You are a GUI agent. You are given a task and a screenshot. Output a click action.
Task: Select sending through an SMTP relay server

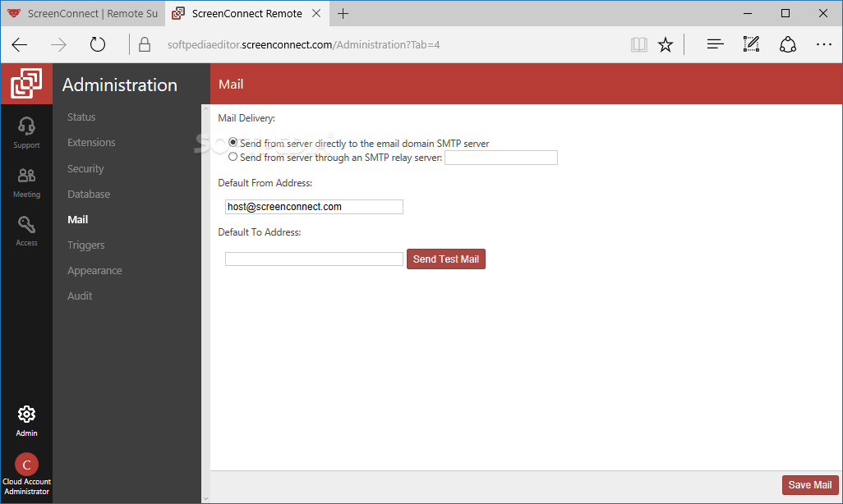233,157
